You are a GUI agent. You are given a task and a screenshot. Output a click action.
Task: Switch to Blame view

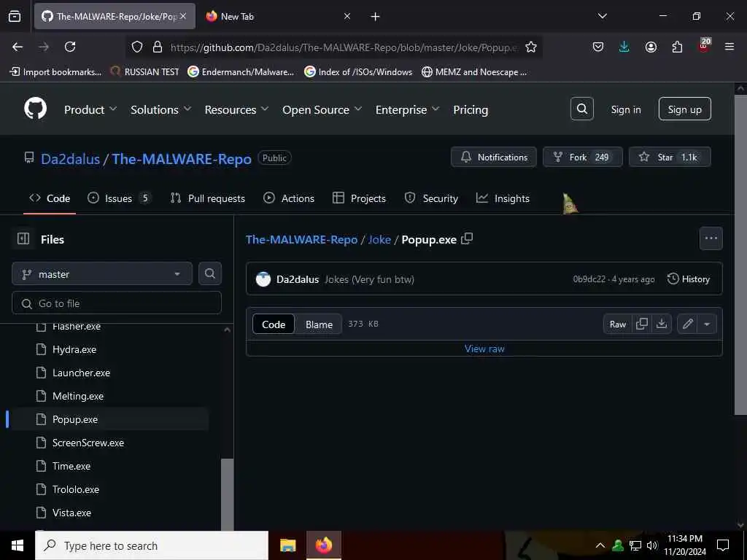(x=319, y=324)
